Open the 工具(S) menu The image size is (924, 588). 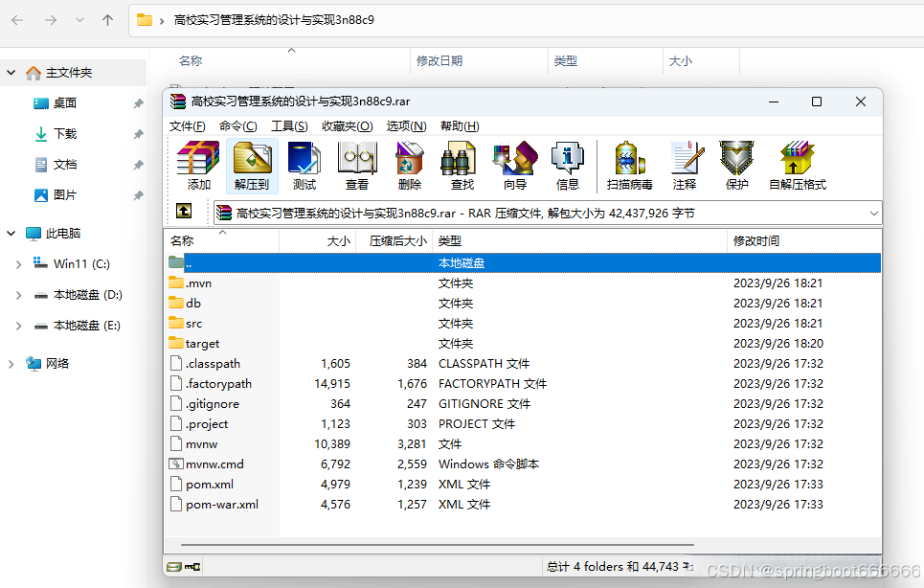point(289,126)
